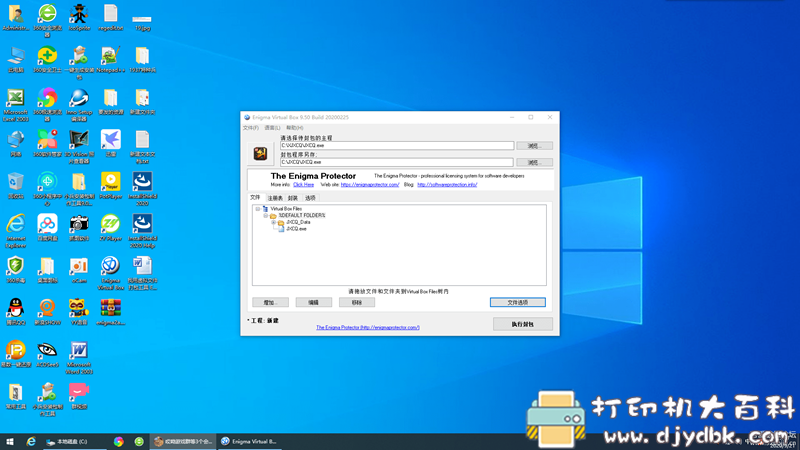Open the Administrator folder desktop icon
The height and width of the screenshot is (450, 800).
[x=15, y=18]
